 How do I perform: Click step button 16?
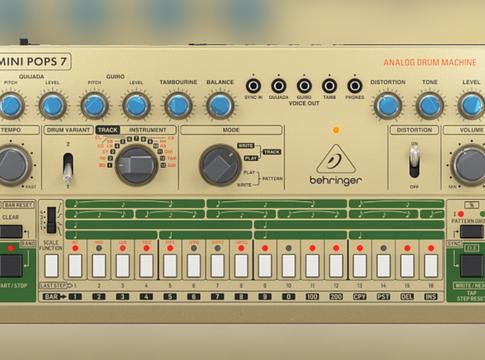pyautogui.click(x=431, y=265)
